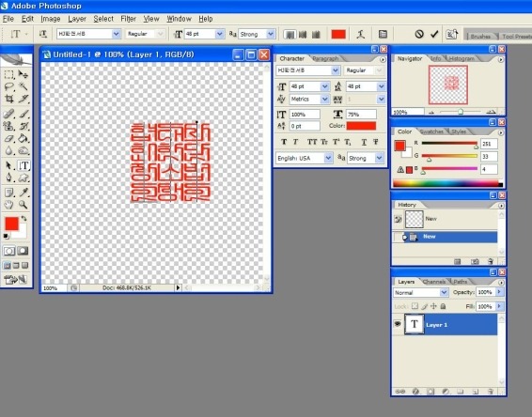Commit text edits with checkmark icon
The width and height of the screenshot is (532, 417).
tap(434, 34)
